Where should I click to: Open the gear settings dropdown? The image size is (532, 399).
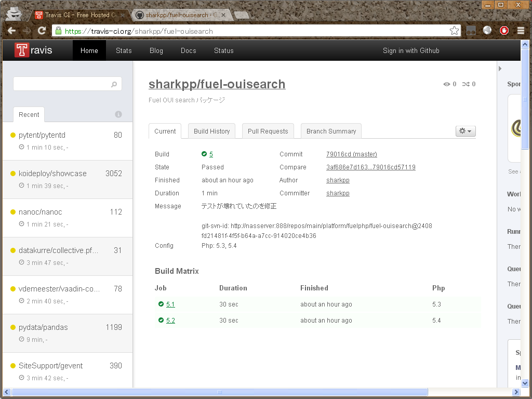[x=465, y=131]
